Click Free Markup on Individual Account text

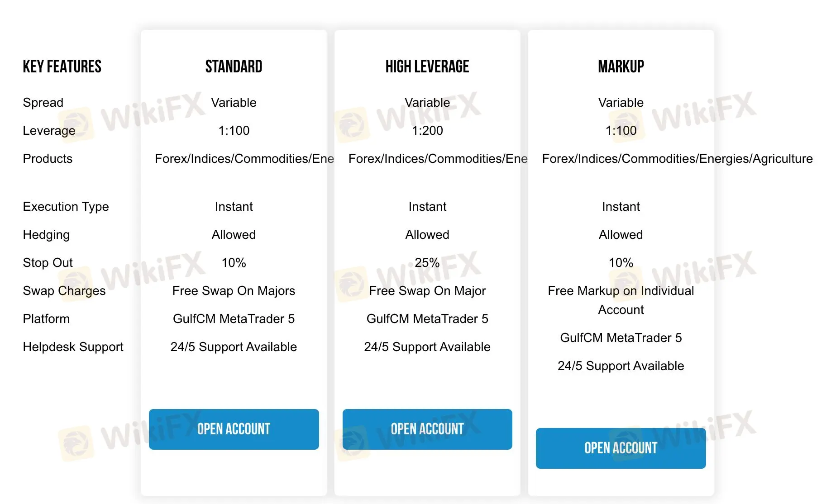[621, 300]
